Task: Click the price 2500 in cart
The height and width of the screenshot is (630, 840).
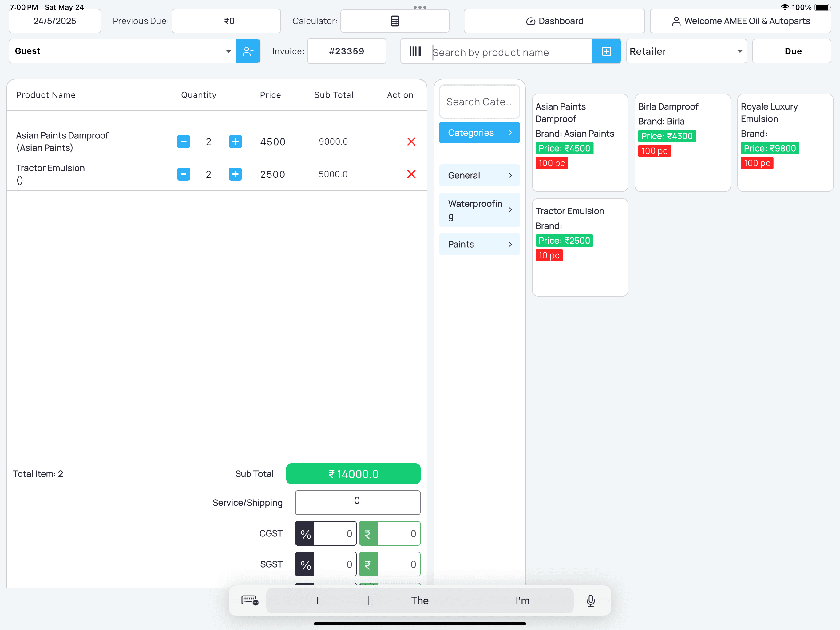Action: (273, 174)
